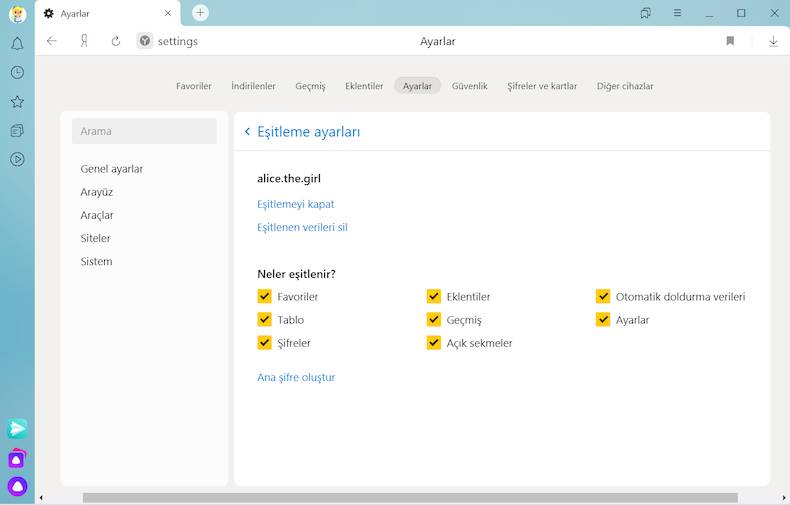This screenshot has width=790, height=505.
Task: Click the Alice assistant icon at bottom
Action: (x=17, y=487)
